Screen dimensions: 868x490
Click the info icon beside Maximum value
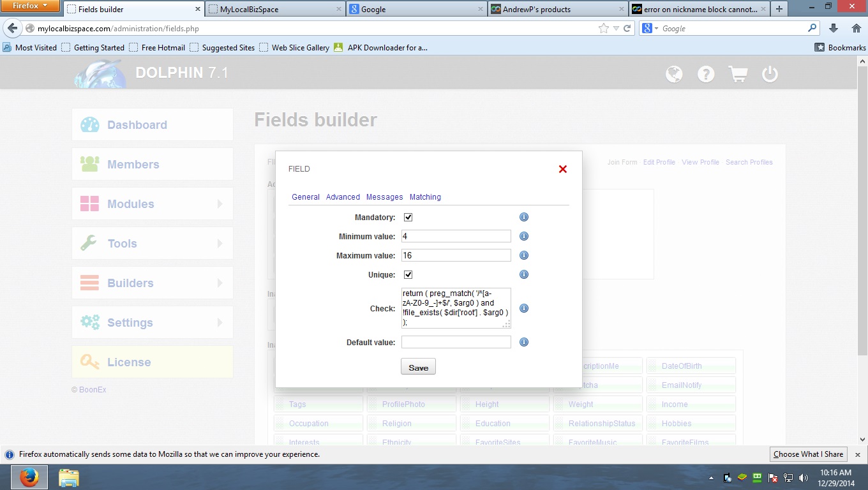[x=524, y=255]
